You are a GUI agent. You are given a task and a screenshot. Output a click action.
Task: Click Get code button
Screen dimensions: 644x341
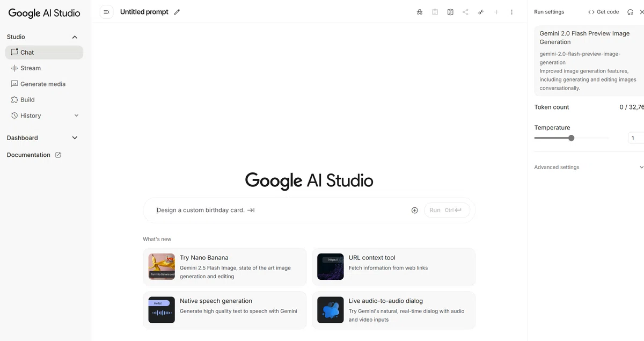tap(603, 12)
